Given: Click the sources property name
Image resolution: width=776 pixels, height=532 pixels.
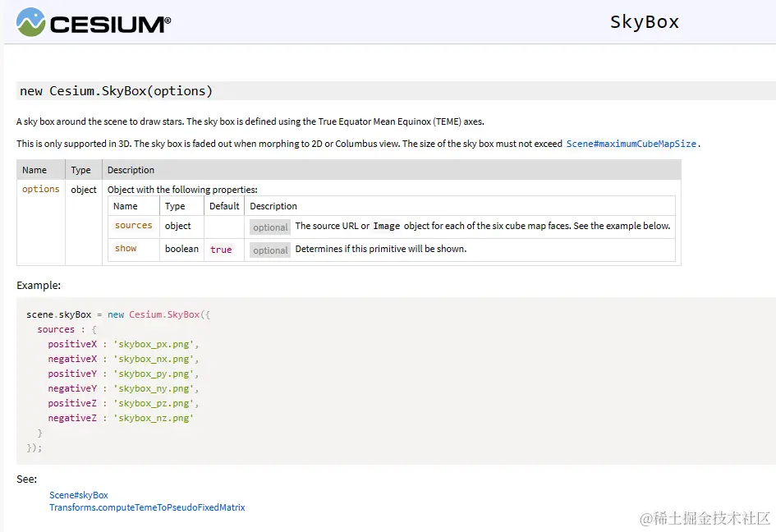Looking at the screenshot, I should pos(133,225).
